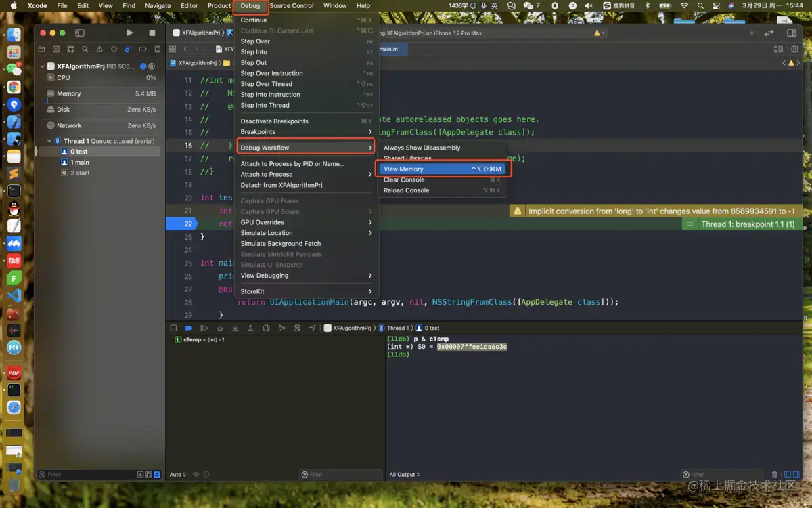Open the Debug menu in the menu bar

point(250,6)
